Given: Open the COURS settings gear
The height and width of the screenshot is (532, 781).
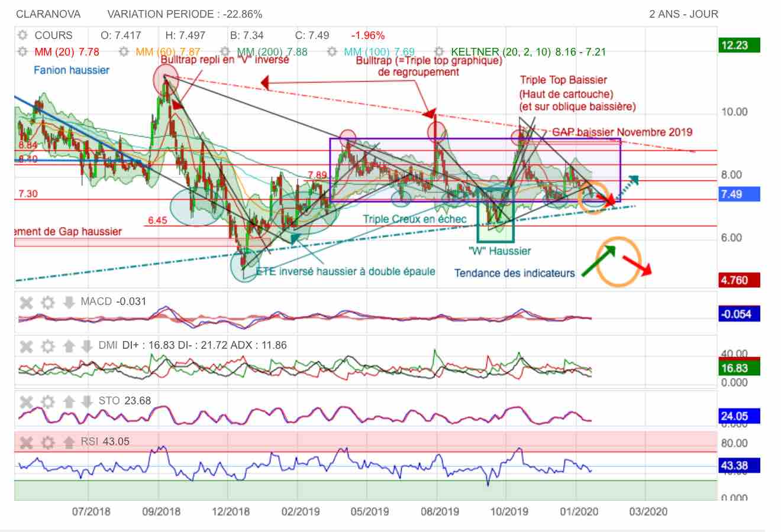Looking at the screenshot, I should (22, 35).
